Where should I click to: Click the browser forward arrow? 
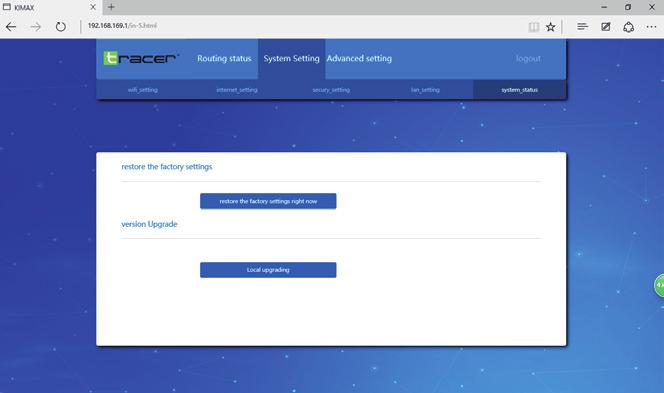pyautogui.click(x=36, y=27)
